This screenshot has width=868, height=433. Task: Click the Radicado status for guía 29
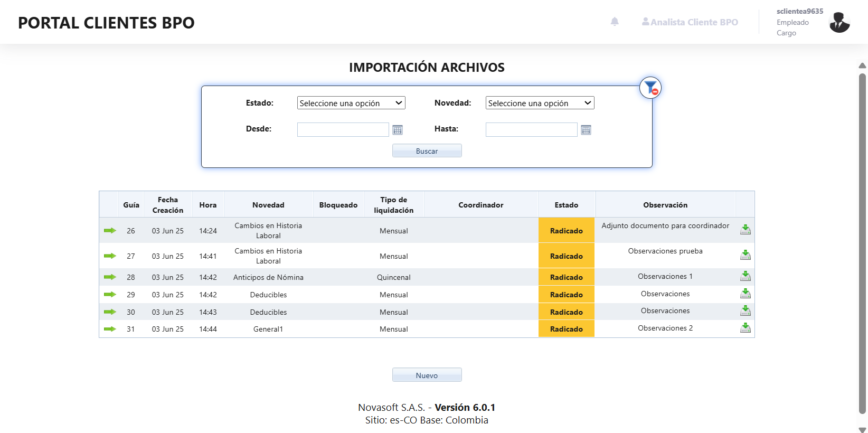click(x=567, y=295)
